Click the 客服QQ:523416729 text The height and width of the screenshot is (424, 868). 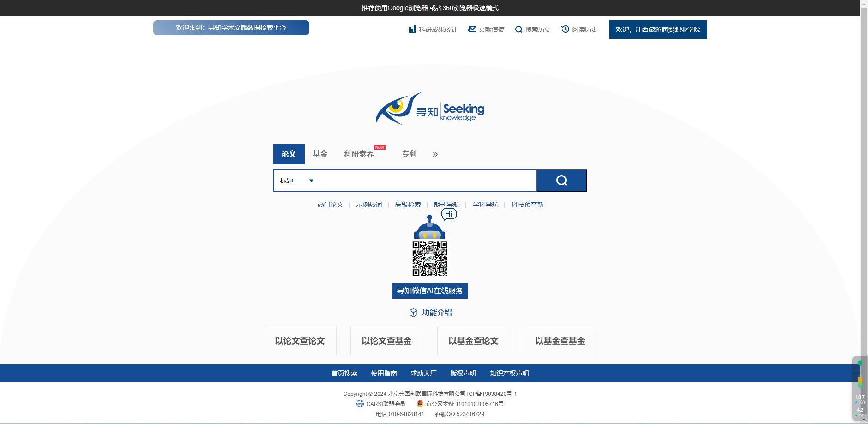pyautogui.click(x=460, y=414)
